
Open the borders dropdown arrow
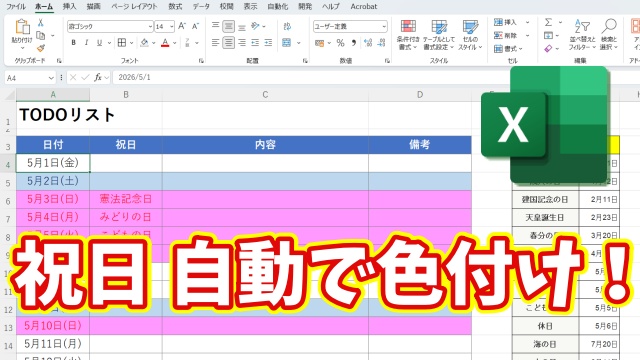tap(131, 42)
